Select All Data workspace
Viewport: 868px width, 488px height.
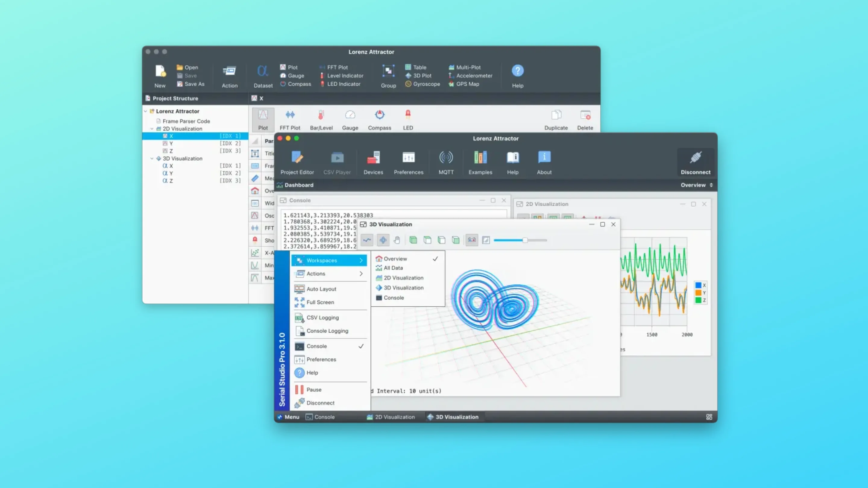coord(407,268)
